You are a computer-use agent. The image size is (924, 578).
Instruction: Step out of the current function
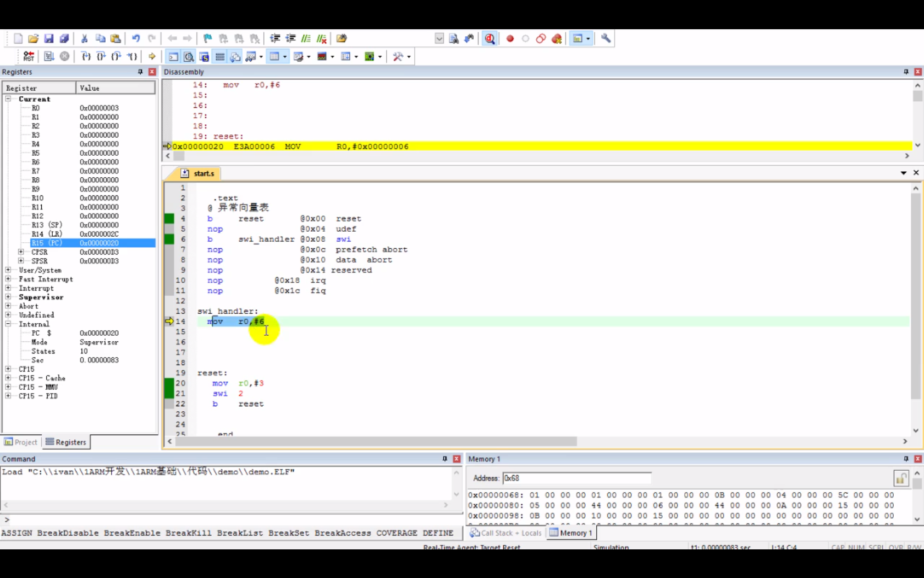pyautogui.click(x=116, y=56)
